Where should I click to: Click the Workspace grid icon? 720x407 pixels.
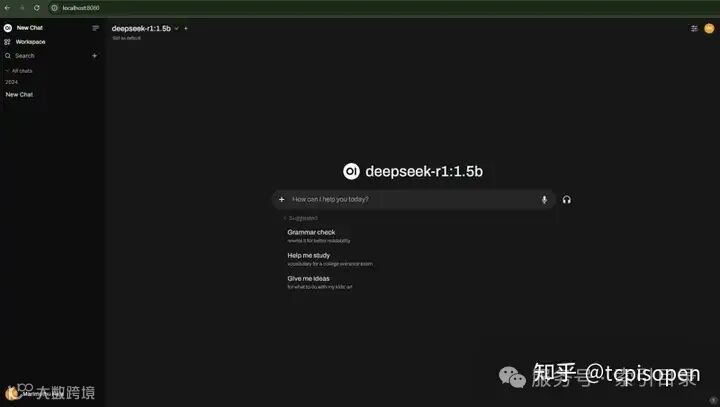click(7, 42)
